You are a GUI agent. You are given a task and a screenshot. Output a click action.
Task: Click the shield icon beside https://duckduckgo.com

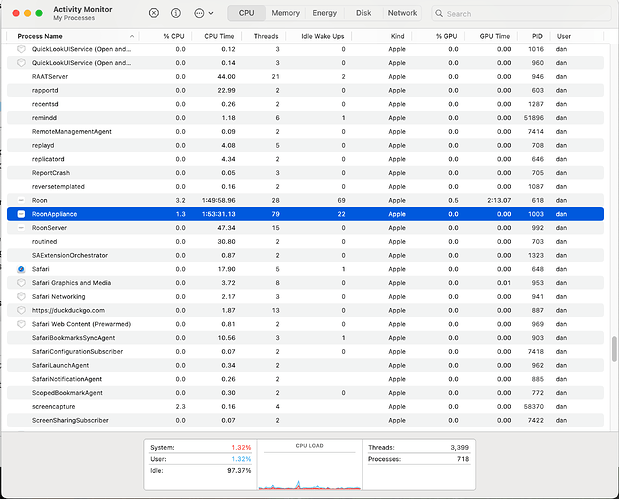coord(21,310)
